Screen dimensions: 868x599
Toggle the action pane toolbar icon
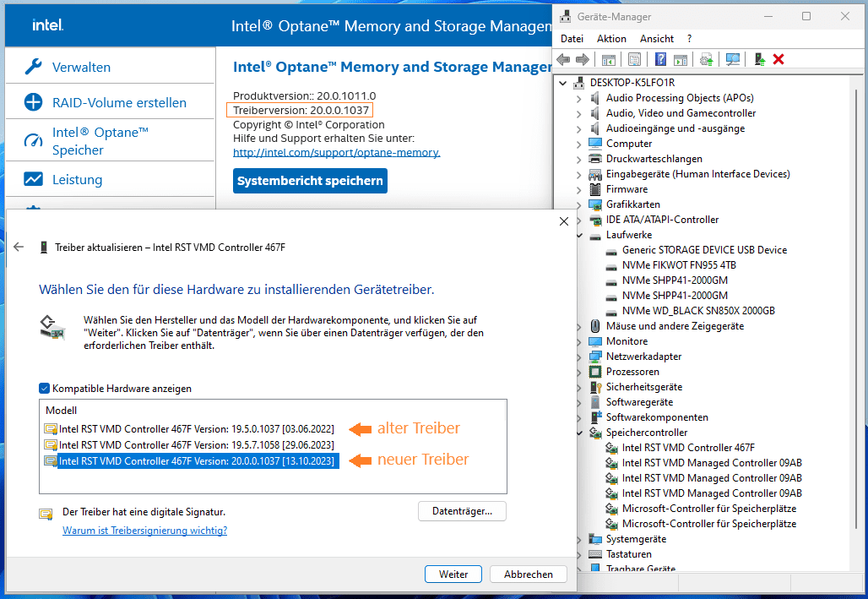[681, 59]
